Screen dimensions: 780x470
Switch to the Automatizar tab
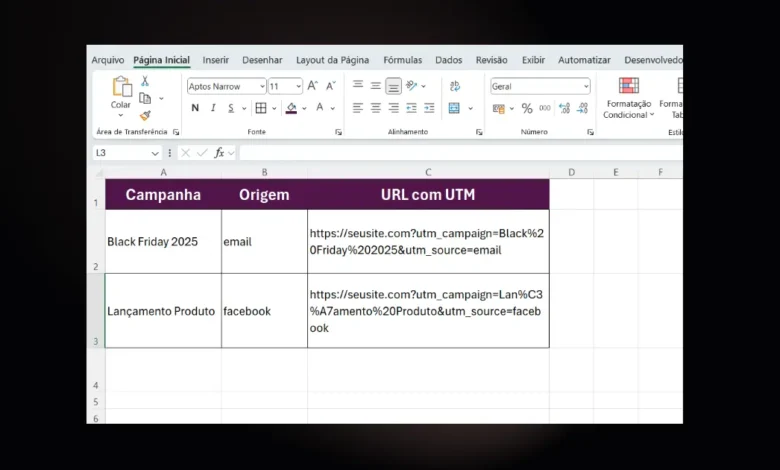(584, 60)
